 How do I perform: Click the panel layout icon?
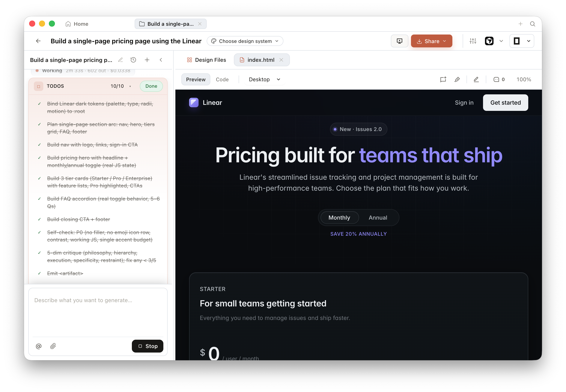[517, 41]
